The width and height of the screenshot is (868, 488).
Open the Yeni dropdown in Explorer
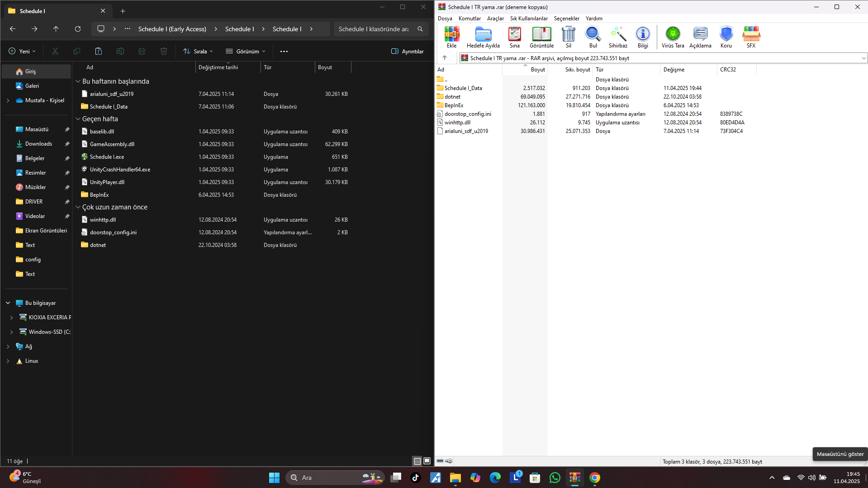point(22,51)
